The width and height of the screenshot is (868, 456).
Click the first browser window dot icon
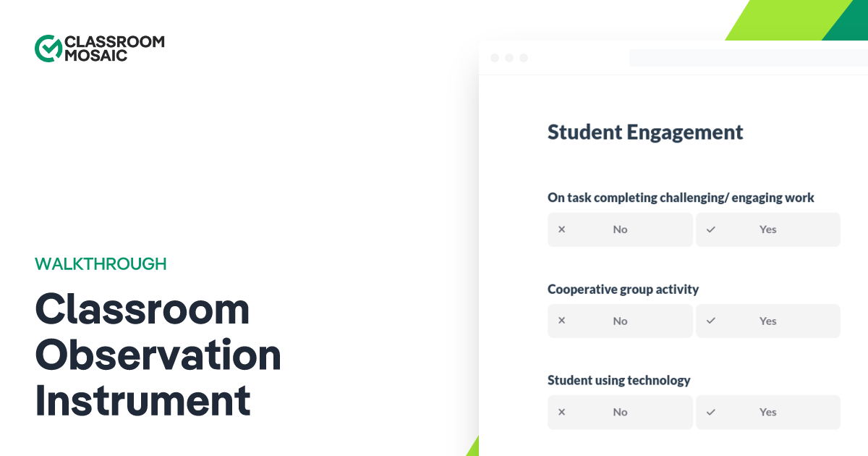click(x=495, y=57)
